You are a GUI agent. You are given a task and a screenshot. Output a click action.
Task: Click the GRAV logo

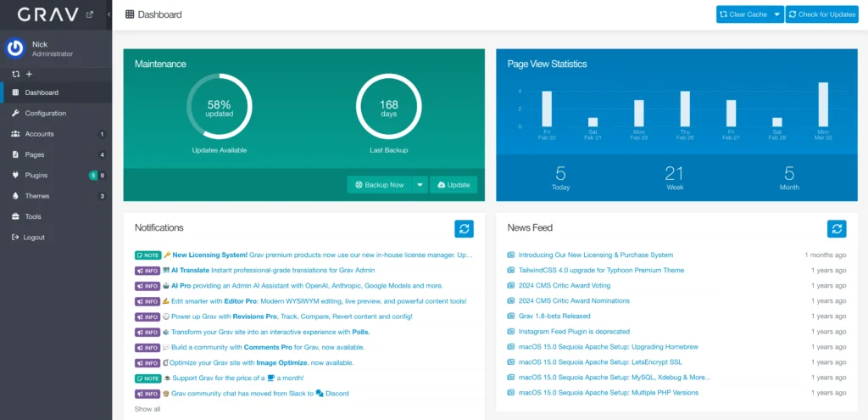click(48, 15)
